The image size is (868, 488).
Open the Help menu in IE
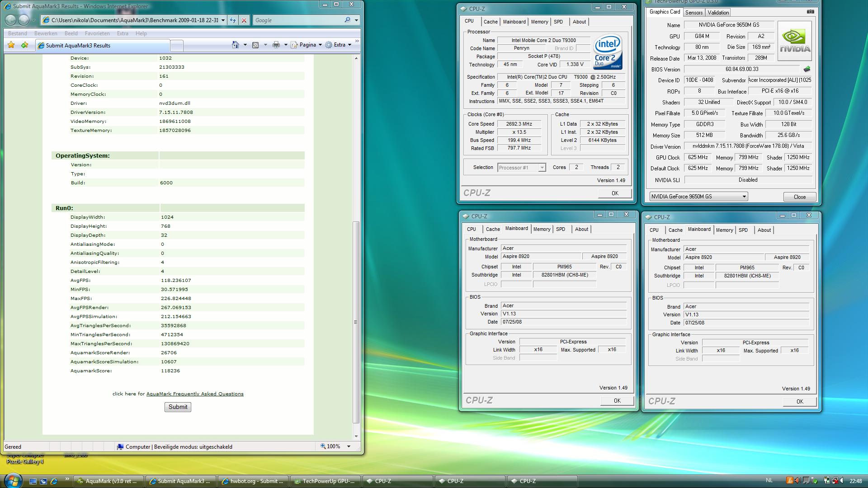point(141,33)
